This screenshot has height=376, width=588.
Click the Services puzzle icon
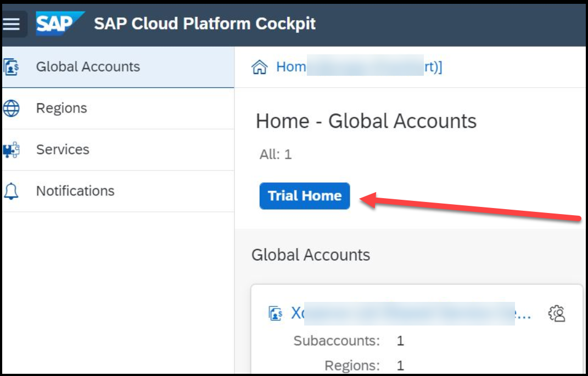pyautogui.click(x=11, y=150)
